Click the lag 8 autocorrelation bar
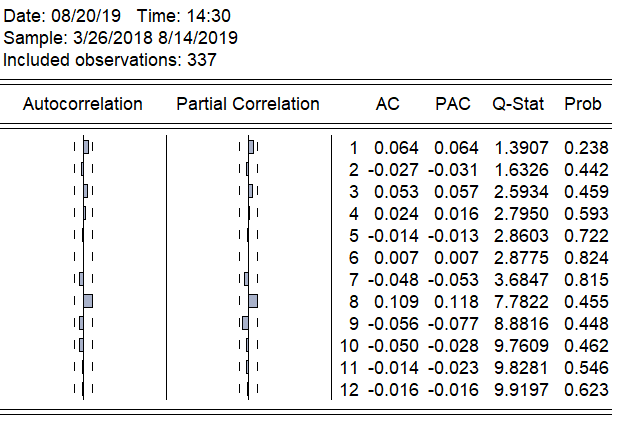Screen dimensions: 623x433 coord(88,300)
